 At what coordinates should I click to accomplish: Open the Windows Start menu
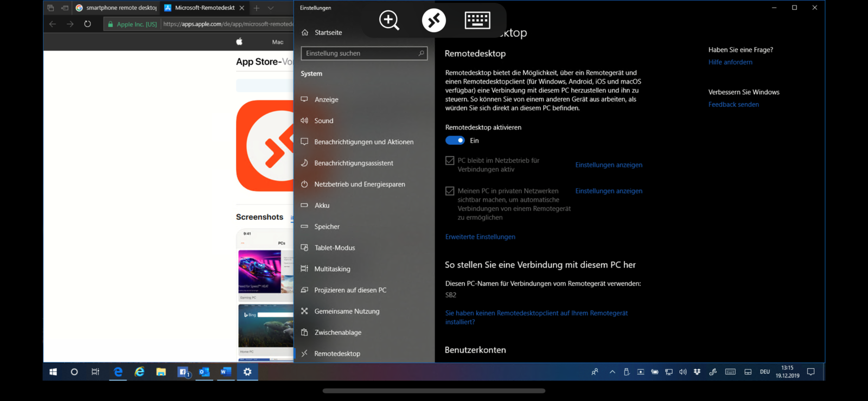(x=53, y=372)
